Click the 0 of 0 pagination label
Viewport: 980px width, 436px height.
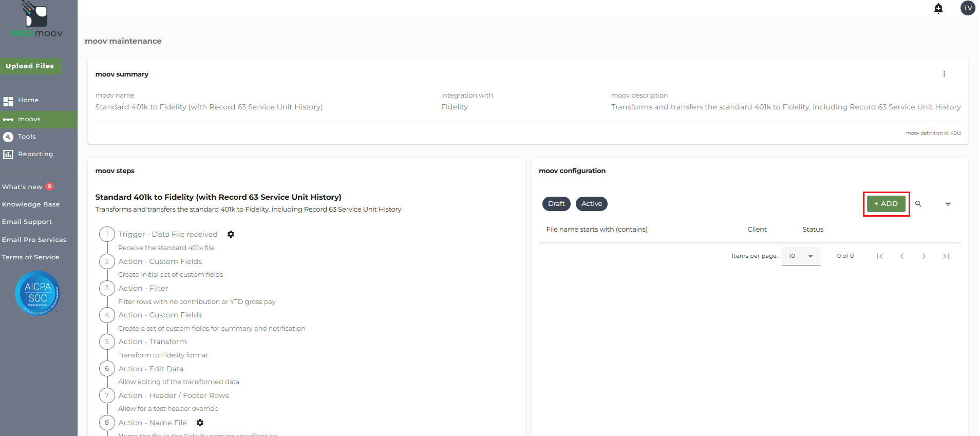845,256
